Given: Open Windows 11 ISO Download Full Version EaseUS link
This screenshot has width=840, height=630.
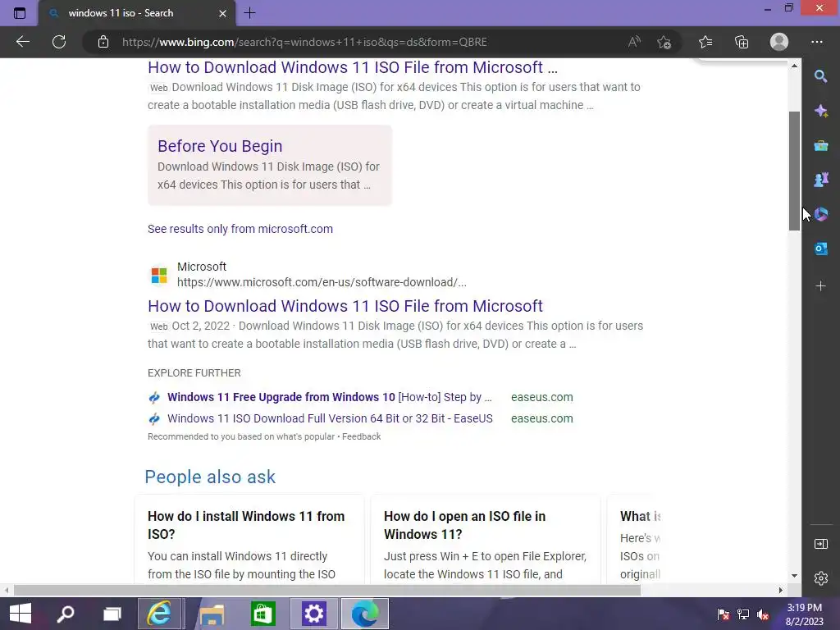Looking at the screenshot, I should (330, 418).
